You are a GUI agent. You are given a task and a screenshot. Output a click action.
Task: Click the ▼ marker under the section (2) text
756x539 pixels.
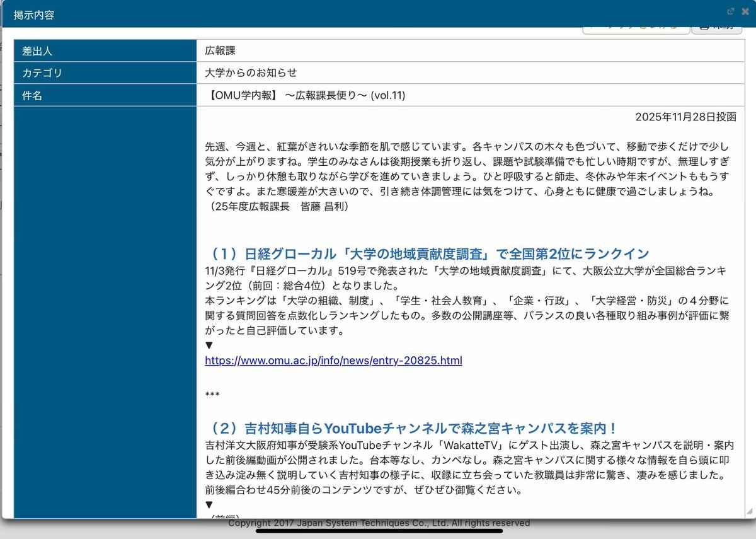tap(210, 505)
